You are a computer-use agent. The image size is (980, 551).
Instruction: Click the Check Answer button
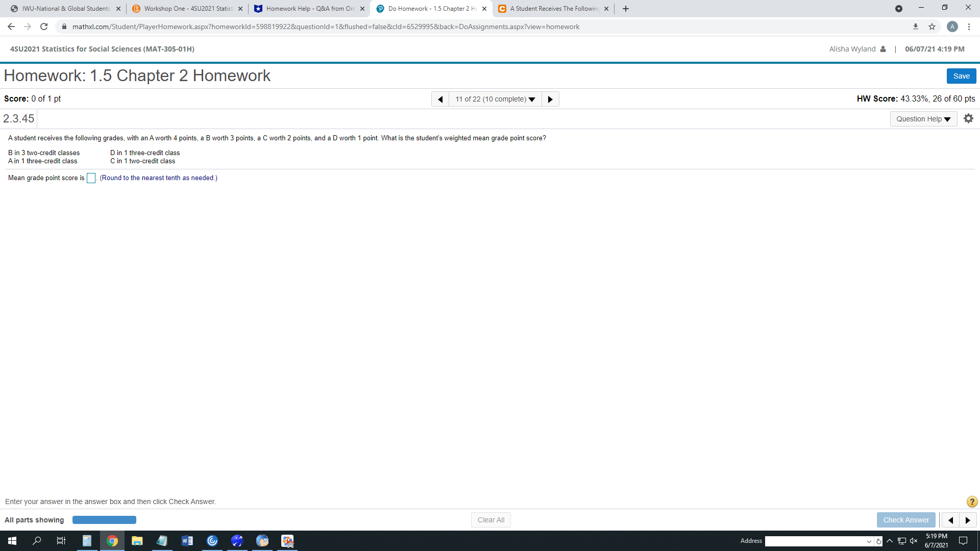click(x=906, y=520)
